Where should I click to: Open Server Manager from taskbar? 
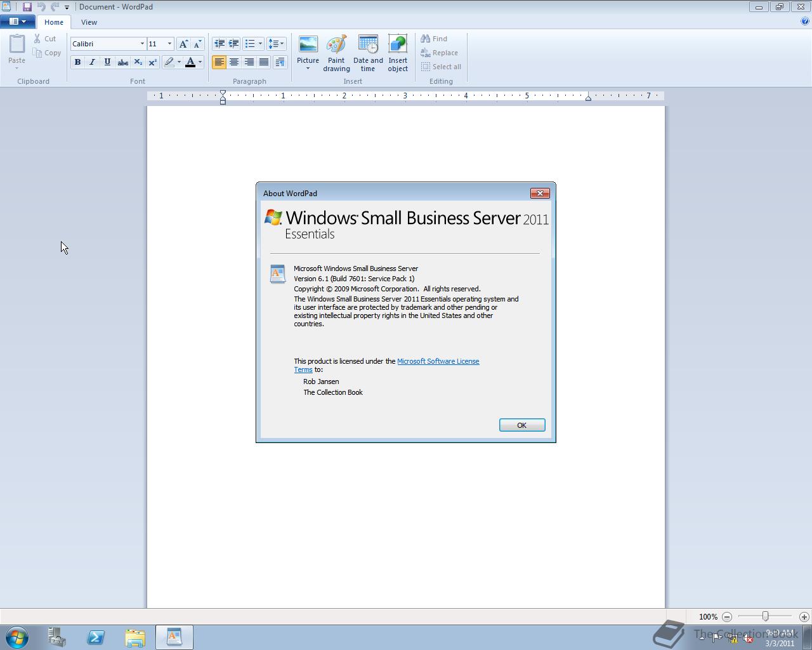click(x=57, y=637)
